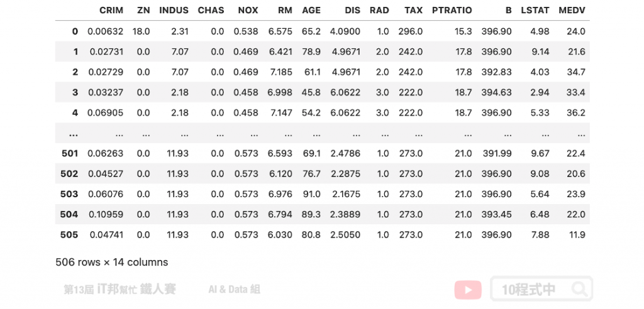Click the red YouTube play icon
Viewport: 644px width, 309px height.
coord(468,290)
